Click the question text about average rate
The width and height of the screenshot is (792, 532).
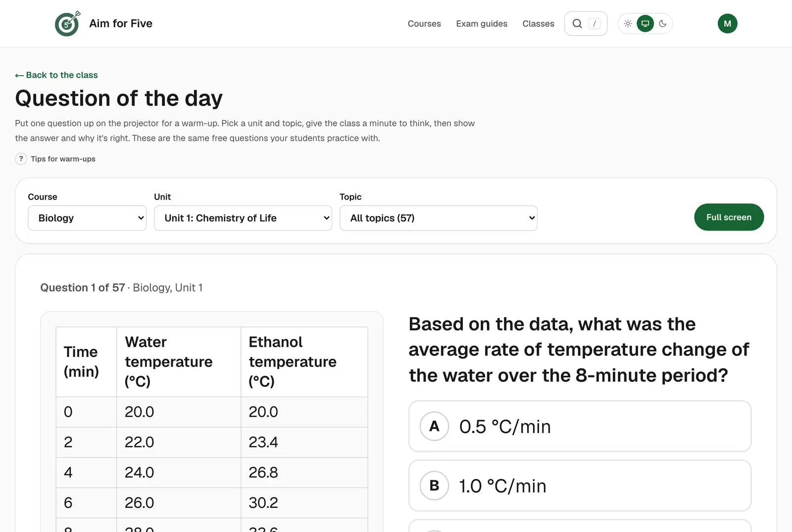point(579,349)
